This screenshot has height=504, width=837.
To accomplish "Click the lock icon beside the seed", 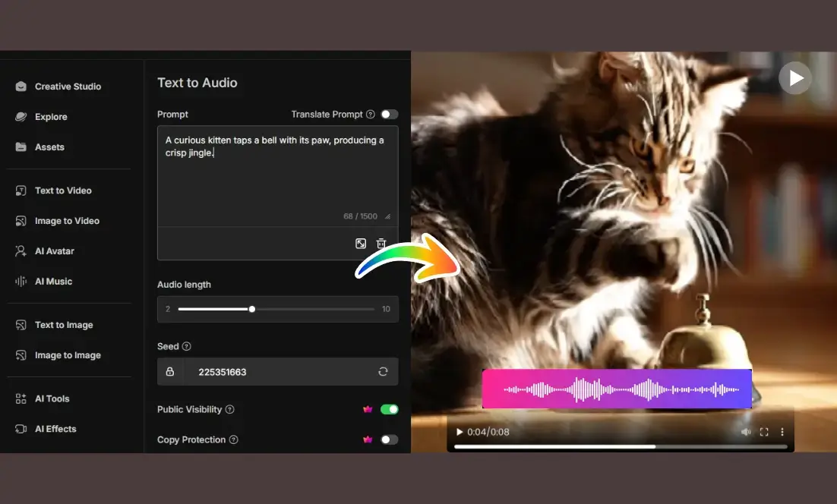I will point(170,372).
